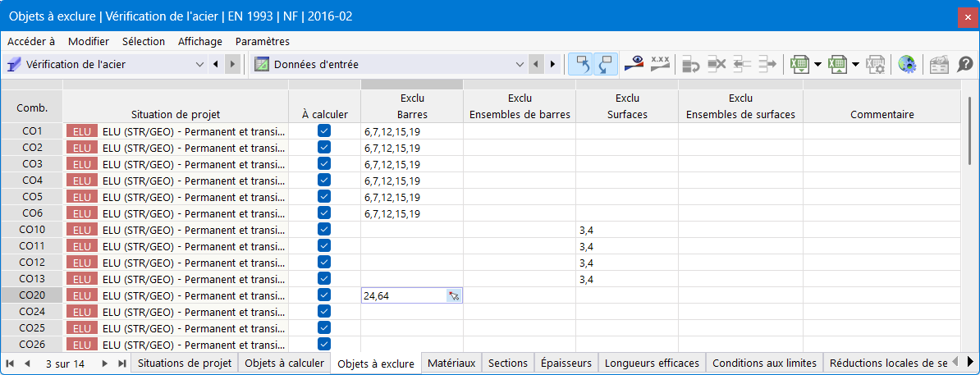Click the globe with gear icon
The image size is (980, 375).
(906, 64)
